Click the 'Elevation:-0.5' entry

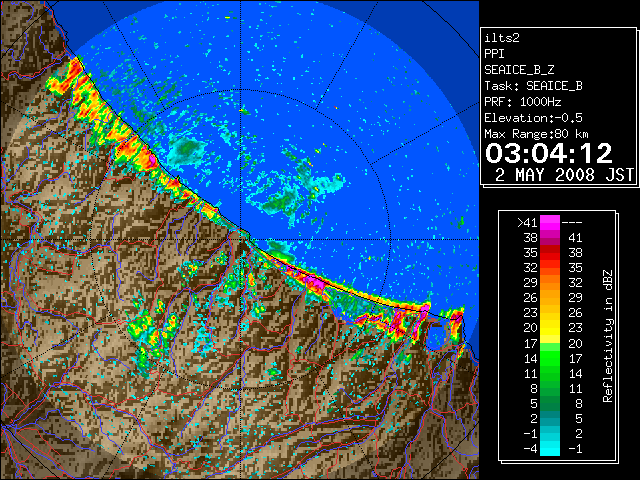pos(533,118)
